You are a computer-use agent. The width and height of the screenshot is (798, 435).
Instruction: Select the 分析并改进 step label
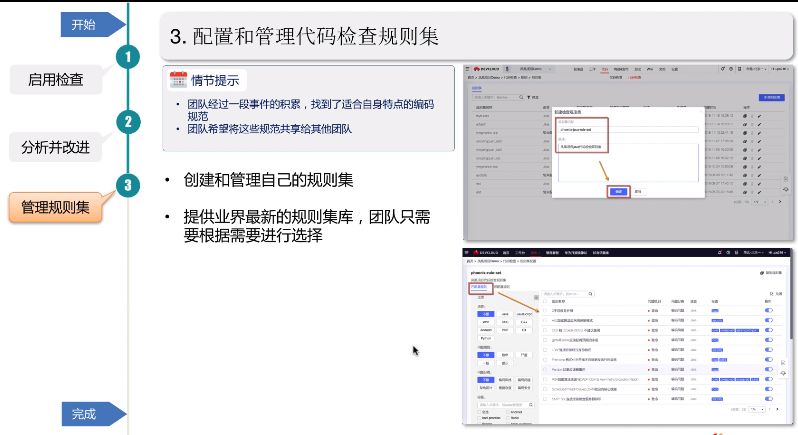pyautogui.click(x=55, y=148)
